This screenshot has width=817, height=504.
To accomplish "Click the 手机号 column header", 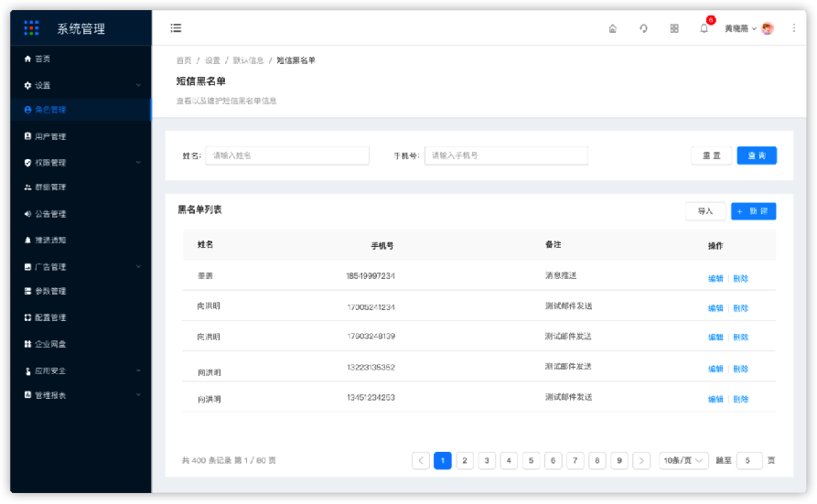I will pos(382,245).
